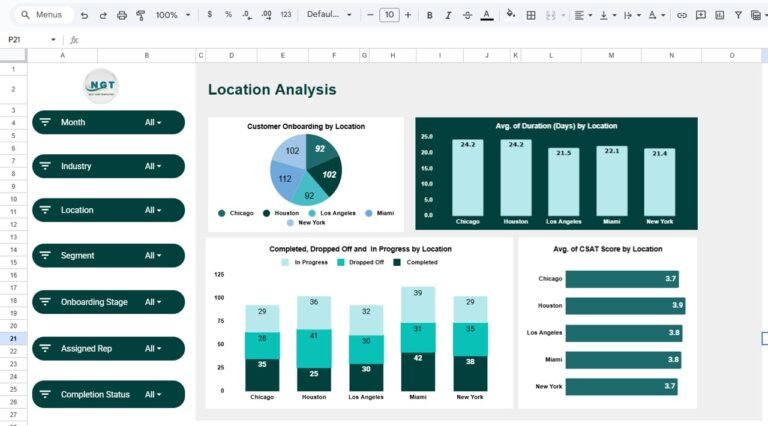
Task: Click the font size field
Action: (389, 15)
